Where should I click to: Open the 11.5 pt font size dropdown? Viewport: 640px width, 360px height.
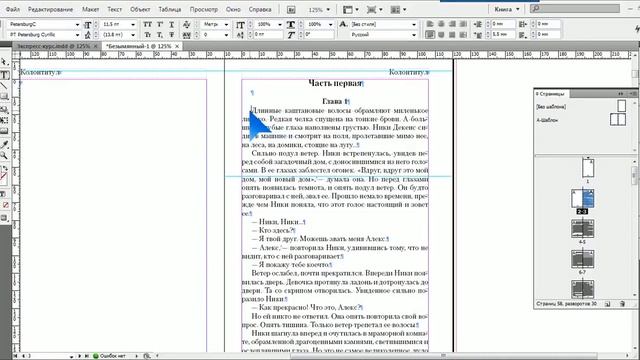click(x=133, y=24)
